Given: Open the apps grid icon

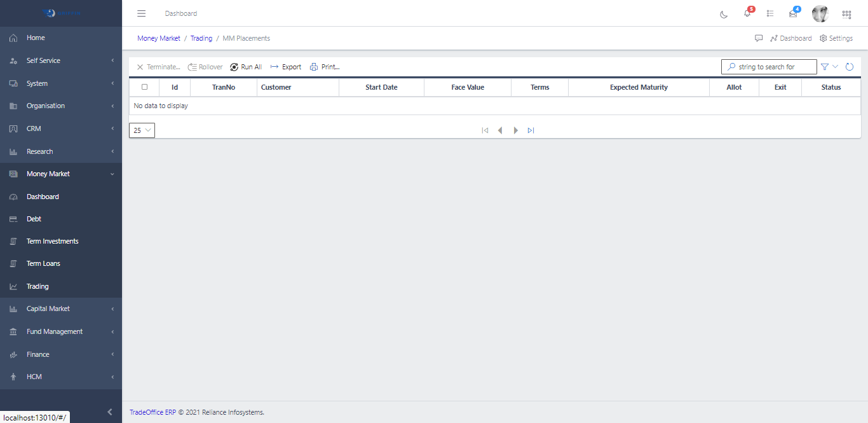Looking at the screenshot, I should point(846,14).
